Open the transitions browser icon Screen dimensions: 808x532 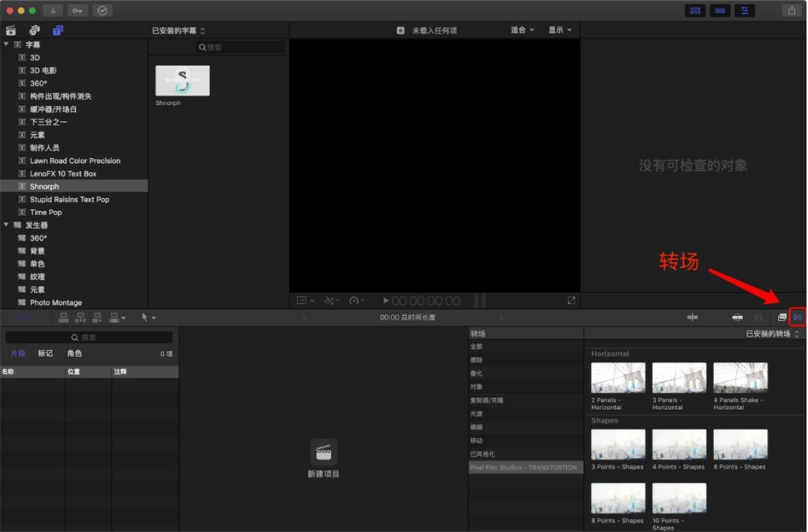coord(798,318)
